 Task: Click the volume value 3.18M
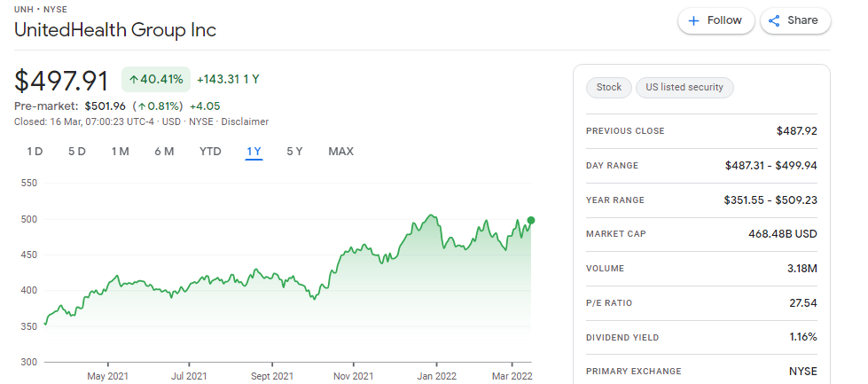802,269
